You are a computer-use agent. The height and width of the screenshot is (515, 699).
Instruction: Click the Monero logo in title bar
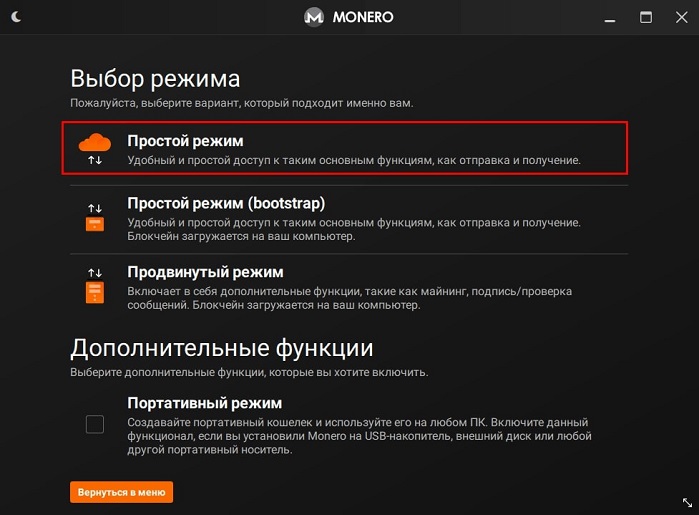point(314,17)
